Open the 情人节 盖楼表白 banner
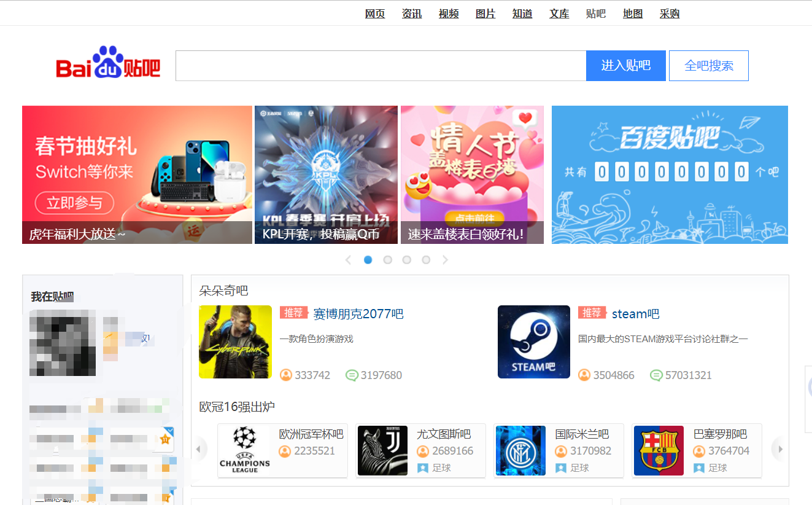 pyautogui.click(x=472, y=174)
